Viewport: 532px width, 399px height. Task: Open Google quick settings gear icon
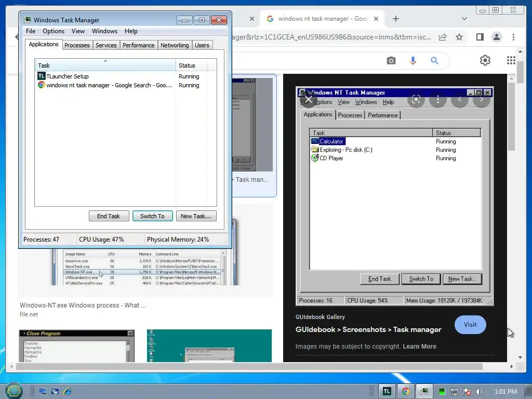click(485, 60)
